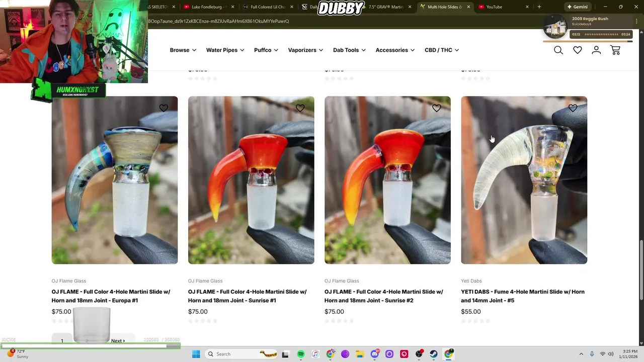
Task: Open the weather widget showing 72°F Sunny
Action: point(18,354)
